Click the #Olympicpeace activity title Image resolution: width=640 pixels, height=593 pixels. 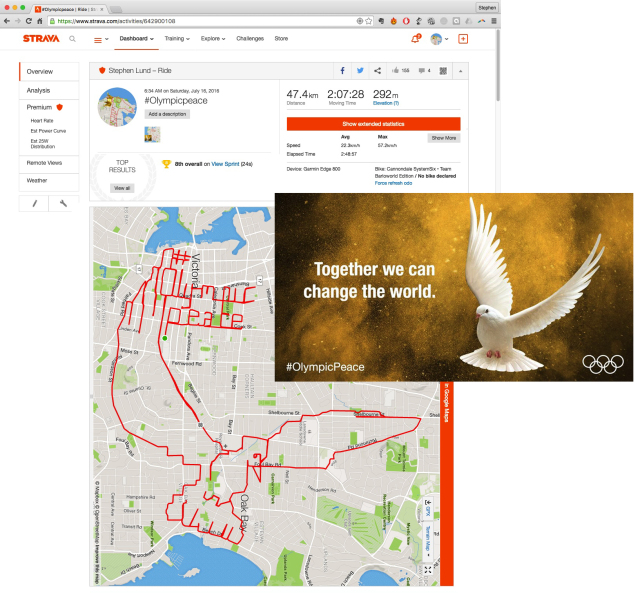[x=176, y=101]
